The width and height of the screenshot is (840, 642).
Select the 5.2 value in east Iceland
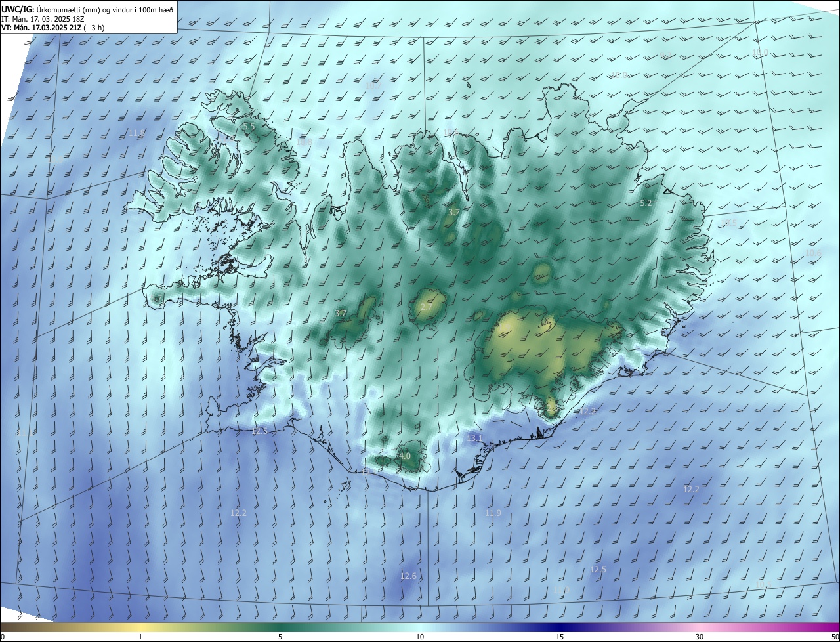646,203
